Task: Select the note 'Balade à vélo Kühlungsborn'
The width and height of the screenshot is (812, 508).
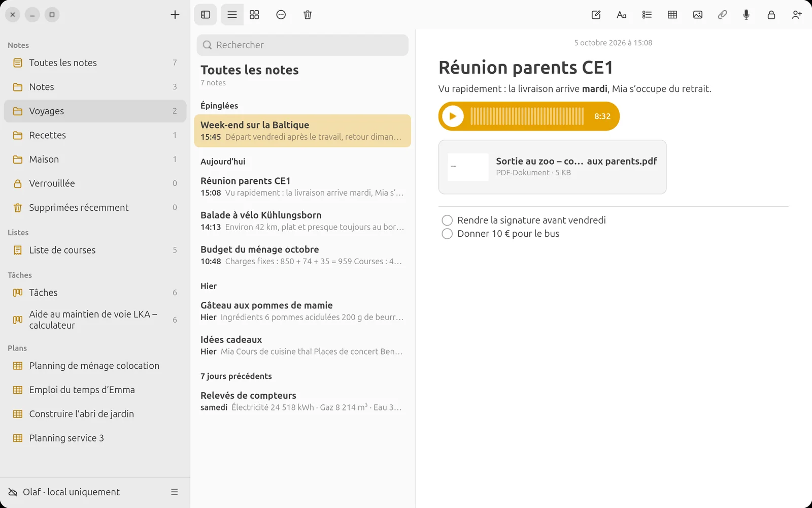Action: click(x=302, y=221)
